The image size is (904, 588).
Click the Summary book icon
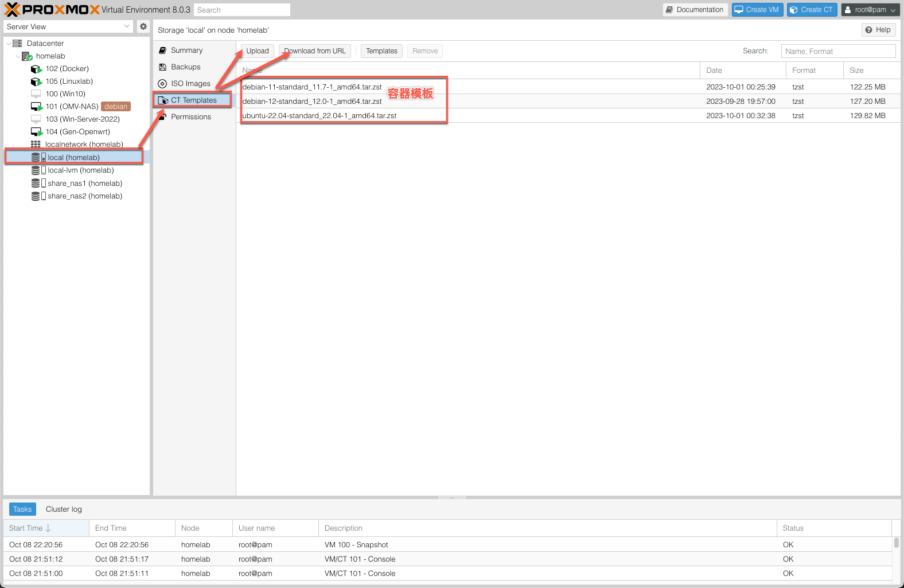pos(162,50)
